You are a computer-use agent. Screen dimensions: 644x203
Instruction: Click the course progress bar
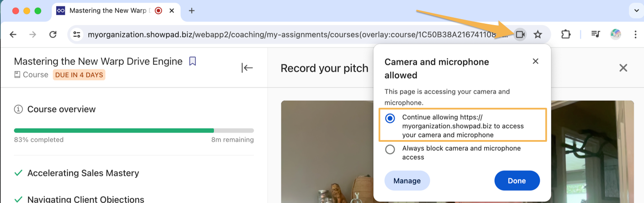134,130
